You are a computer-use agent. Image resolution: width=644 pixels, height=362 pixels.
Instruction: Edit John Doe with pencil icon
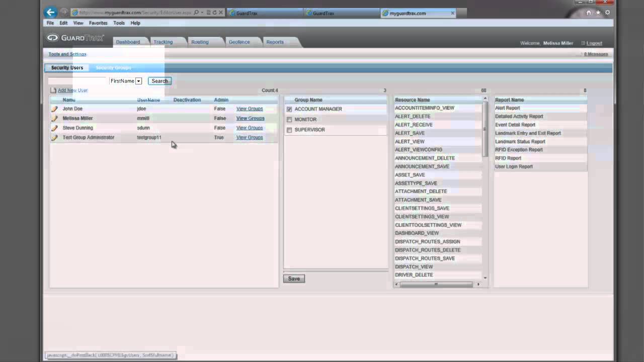(x=54, y=109)
